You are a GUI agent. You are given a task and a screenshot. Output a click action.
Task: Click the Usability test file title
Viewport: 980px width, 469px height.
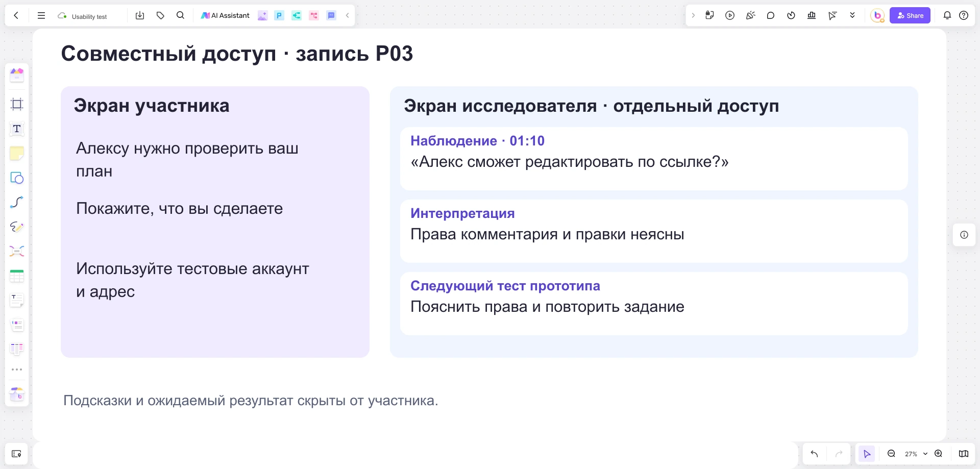click(x=89, y=16)
